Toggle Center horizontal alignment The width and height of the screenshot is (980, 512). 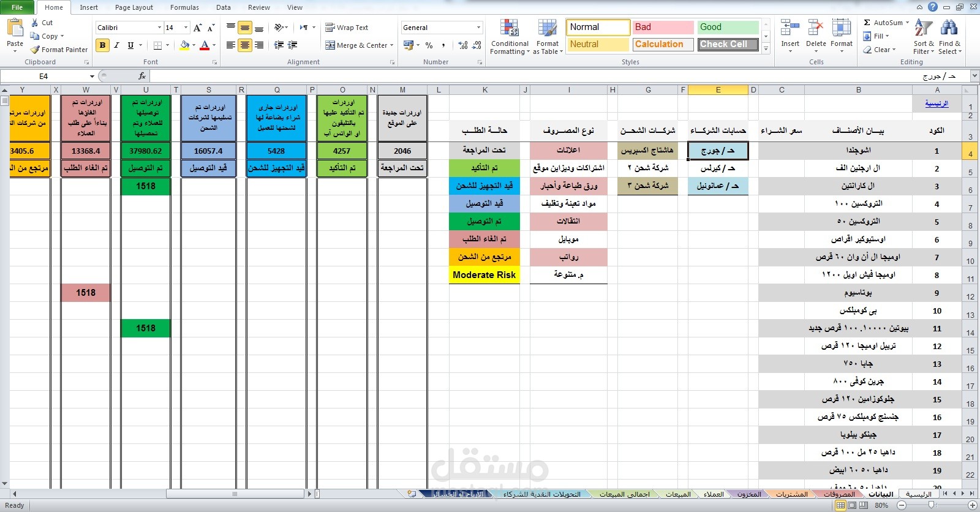point(244,45)
